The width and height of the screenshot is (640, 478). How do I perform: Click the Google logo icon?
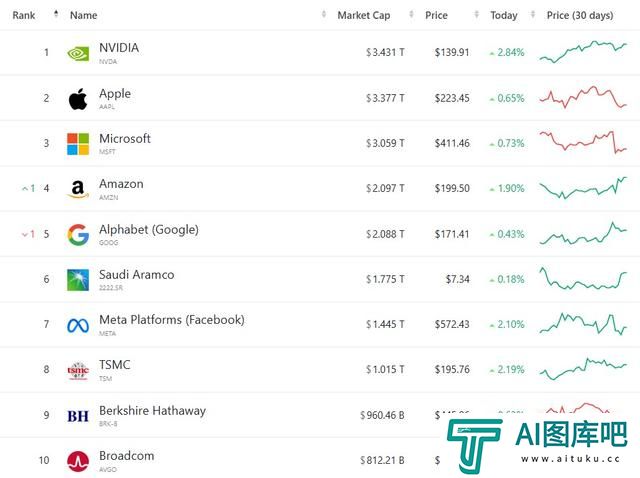point(78,235)
